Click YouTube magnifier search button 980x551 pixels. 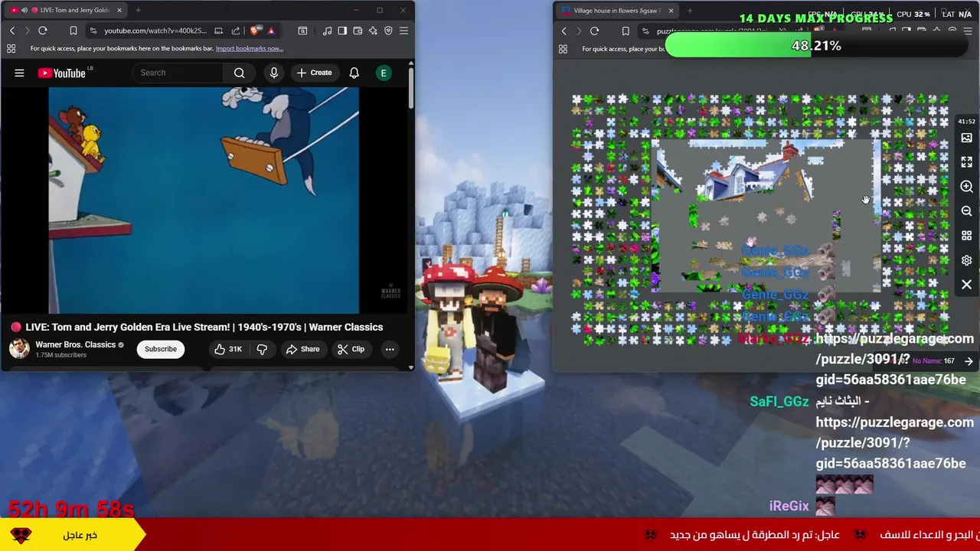click(x=240, y=73)
